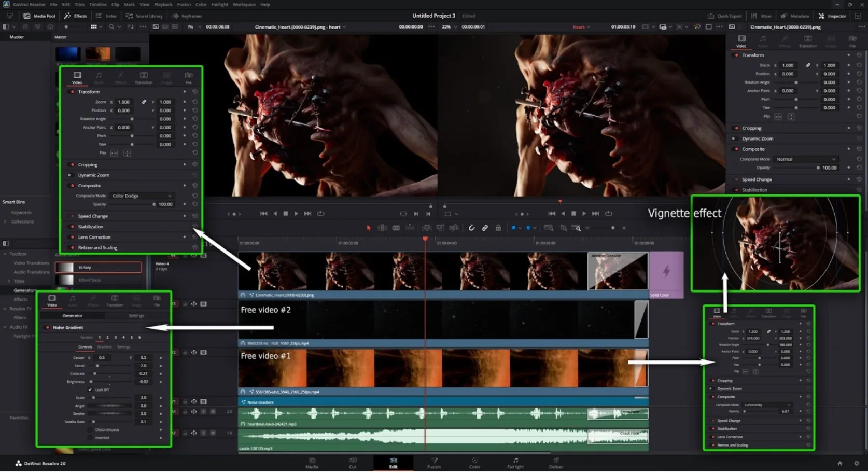Click the Quick Export button
Viewport: 868px width, 473px height.
[725, 16]
